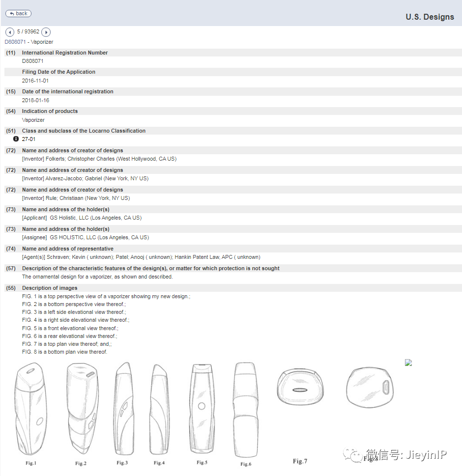The height and width of the screenshot is (476, 462).
Task: Open Fig.1 top perspective vaporizer thumbnail
Action: coord(31,409)
